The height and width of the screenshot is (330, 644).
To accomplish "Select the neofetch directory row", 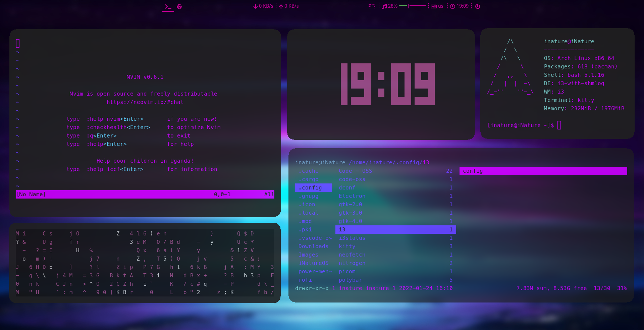I will coord(396,255).
